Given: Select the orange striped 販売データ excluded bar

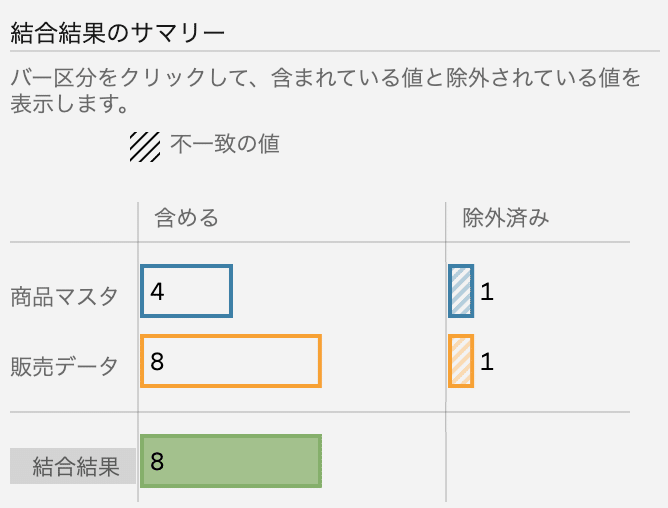Looking at the screenshot, I should 461,361.
